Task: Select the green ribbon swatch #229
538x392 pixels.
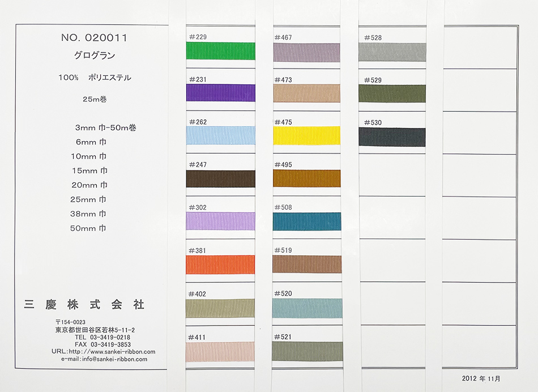Action: coord(221,51)
